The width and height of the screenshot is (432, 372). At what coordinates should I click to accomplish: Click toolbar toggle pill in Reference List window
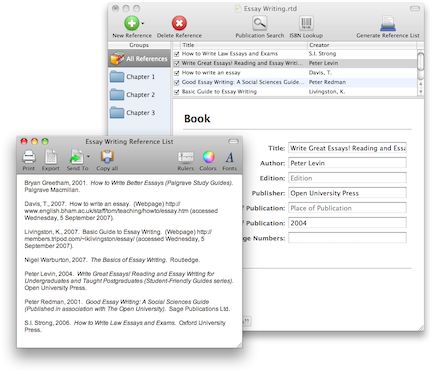233,141
